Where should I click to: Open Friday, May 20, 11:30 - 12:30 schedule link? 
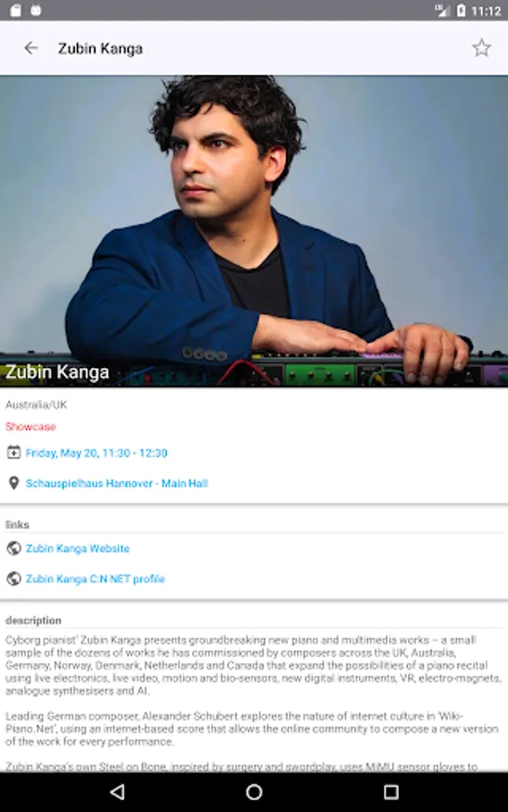pos(97,453)
